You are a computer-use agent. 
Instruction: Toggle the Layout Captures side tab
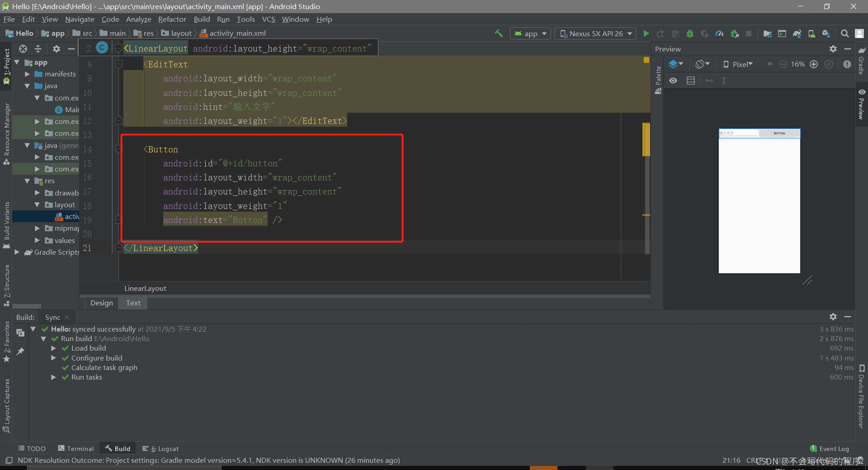click(x=6, y=406)
